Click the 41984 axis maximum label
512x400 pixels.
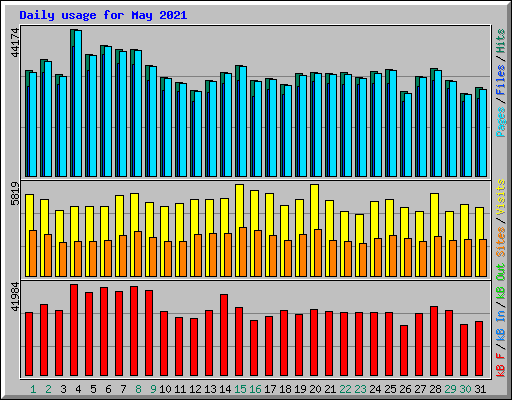(15, 296)
